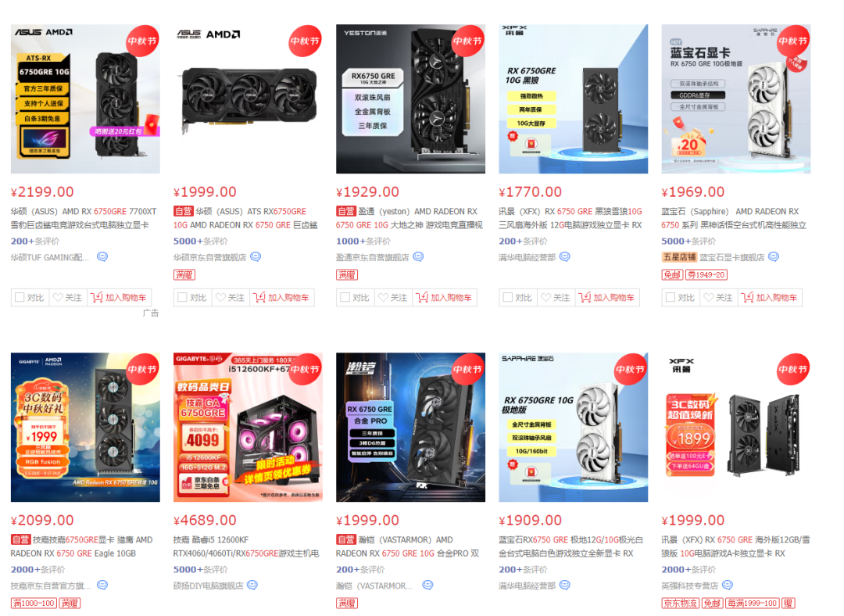Image resolution: width=844 pixels, height=616 pixels.
Task: Click chat icon next to 华硕京东自营旗舰店
Action: click(x=256, y=257)
